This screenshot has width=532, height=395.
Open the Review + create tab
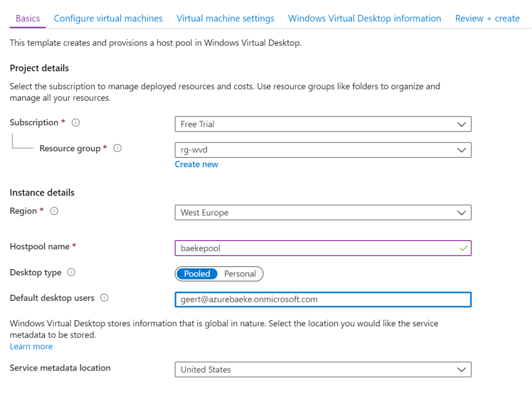(x=487, y=18)
